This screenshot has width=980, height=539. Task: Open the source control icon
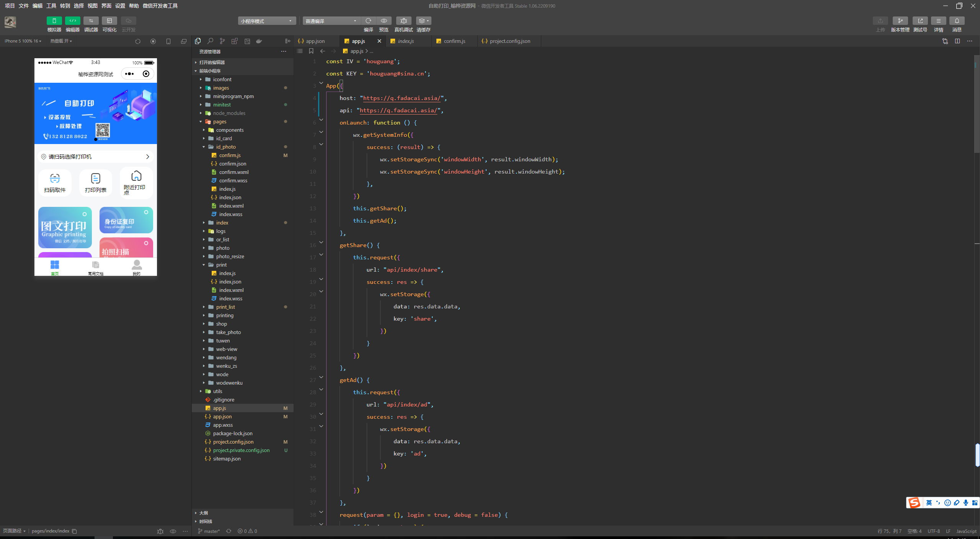[x=222, y=41]
